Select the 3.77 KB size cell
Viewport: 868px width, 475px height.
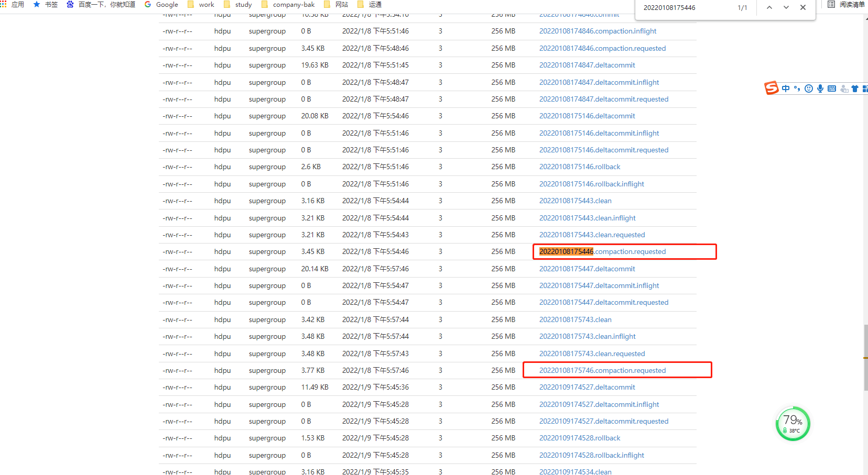point(312,370)
